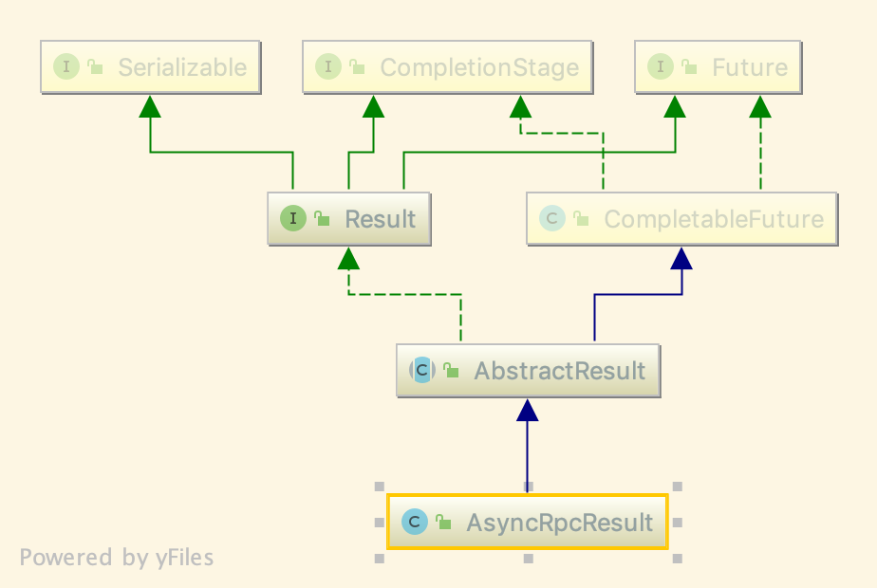
Task: Select the Future interface label
Action: point(750,67)
